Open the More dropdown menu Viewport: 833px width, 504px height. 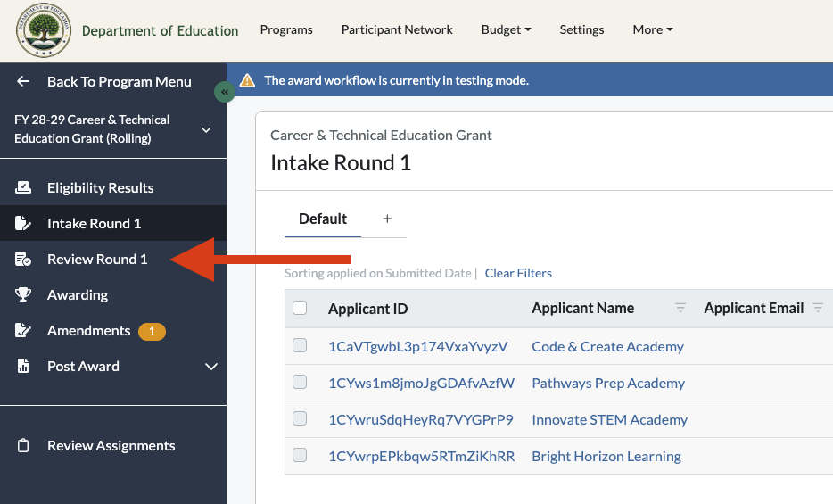click(652, 29)
